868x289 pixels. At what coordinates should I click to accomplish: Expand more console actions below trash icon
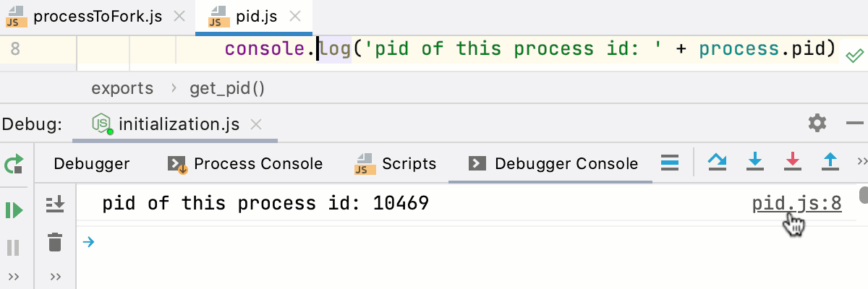[55, 277]
